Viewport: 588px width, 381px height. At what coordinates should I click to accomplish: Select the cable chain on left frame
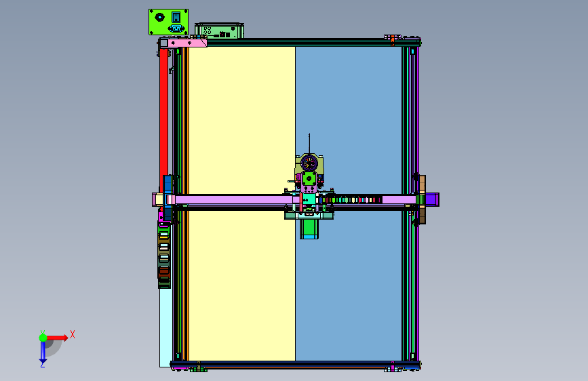click(164, 255)
